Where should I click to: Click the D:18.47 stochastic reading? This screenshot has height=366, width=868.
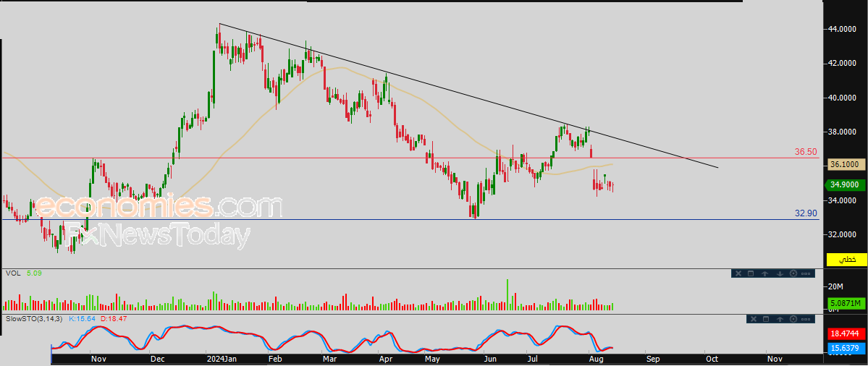pyautogui.click(x=114, y=319)
